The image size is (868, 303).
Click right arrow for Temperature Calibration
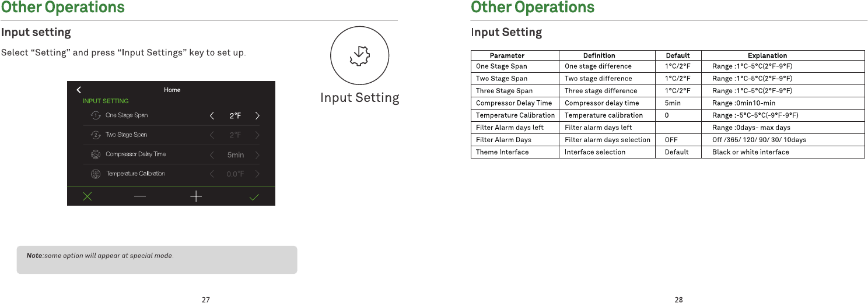click(257, 174)
